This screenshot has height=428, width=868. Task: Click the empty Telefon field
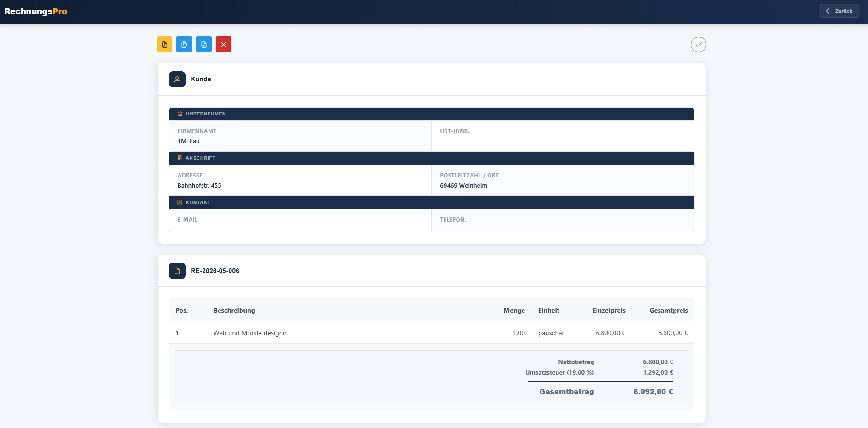pyautogui.click(x=563, y=220)
